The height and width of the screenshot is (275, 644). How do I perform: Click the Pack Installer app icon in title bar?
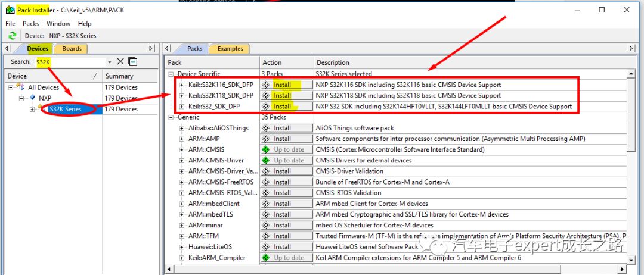[x=11, y=10]
